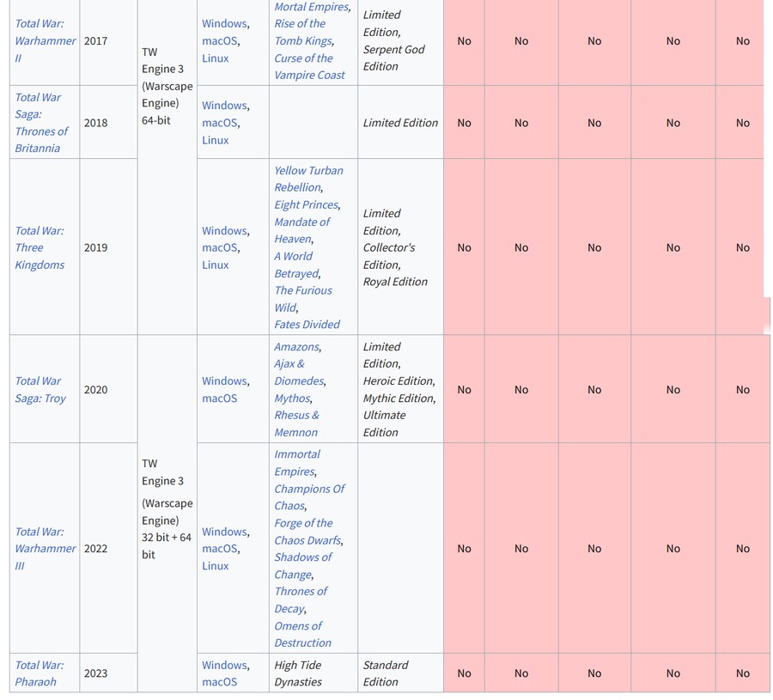Open Windows link in Thrones of Britannia row
The image size is (773, 700).
click(x=224, y=106)
